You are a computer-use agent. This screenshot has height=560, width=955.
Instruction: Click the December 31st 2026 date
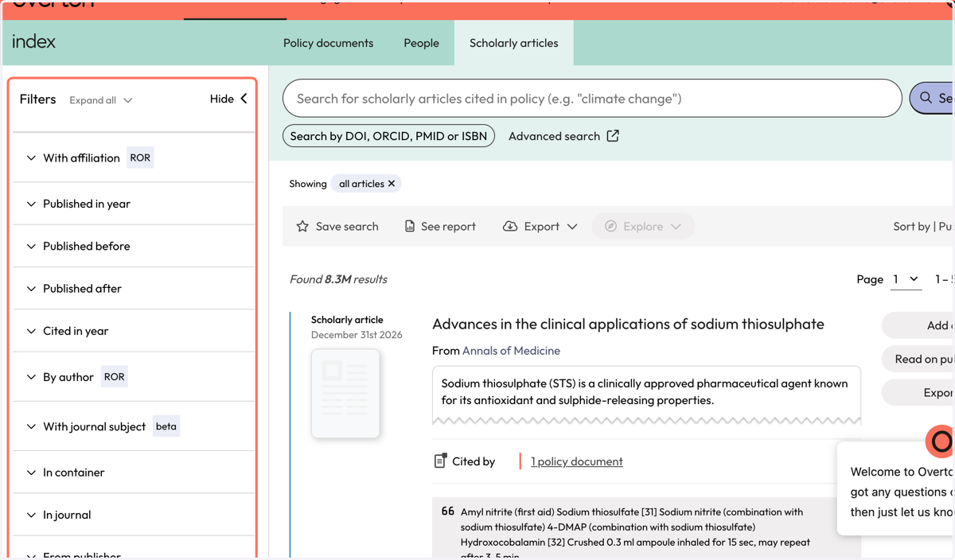click(357, 335)
